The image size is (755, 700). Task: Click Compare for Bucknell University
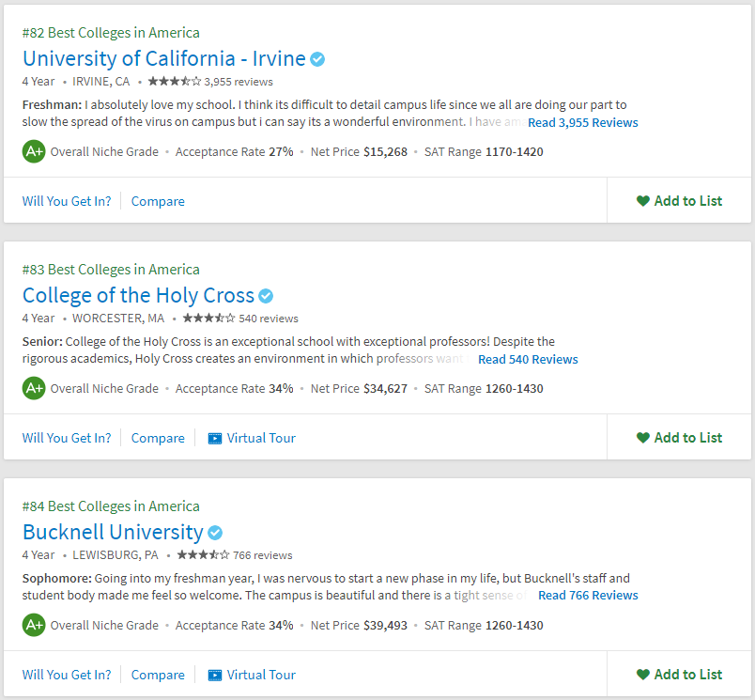(x=158, y=675)
